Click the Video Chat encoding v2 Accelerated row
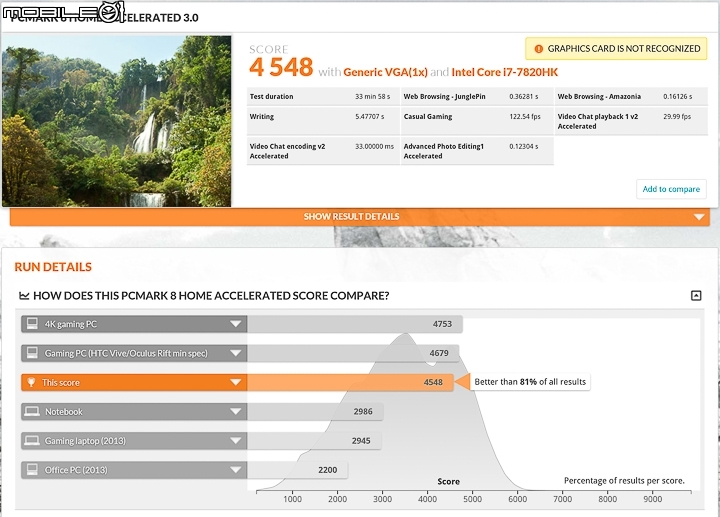 tap(323, 151)
